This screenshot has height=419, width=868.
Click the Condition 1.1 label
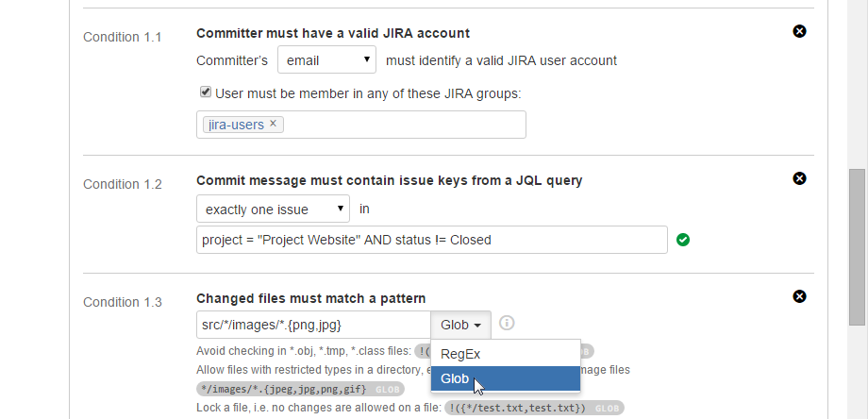point(123,37)
